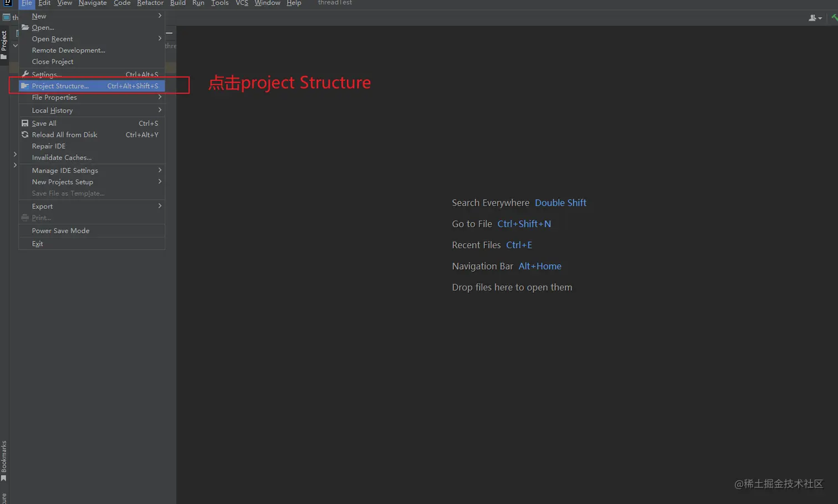Open the Bookmarks tool window tab
The height and width of the screenshot is (504, 838).
point(4,461)
